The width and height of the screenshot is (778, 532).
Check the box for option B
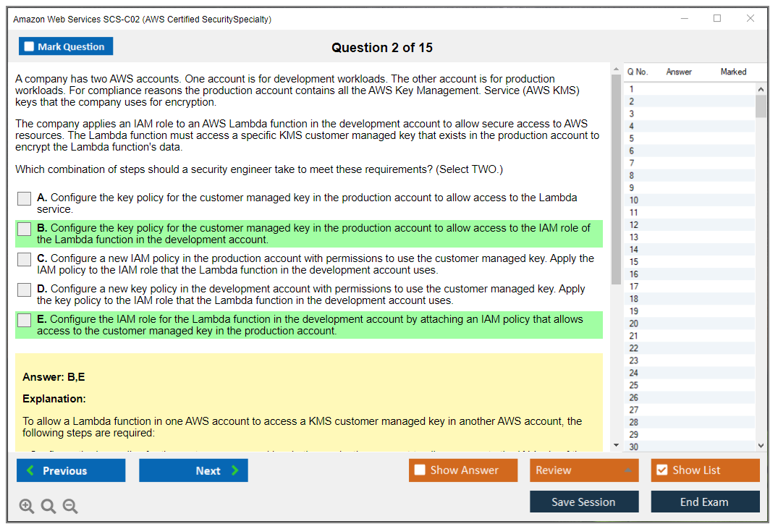25,229
